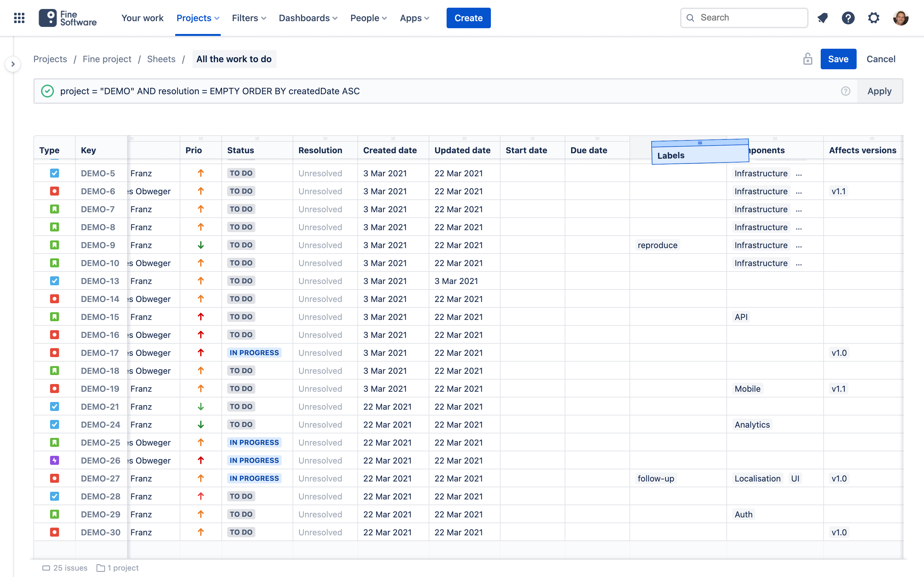
Task: Open the notifications icon
Action: pos(823,18)
